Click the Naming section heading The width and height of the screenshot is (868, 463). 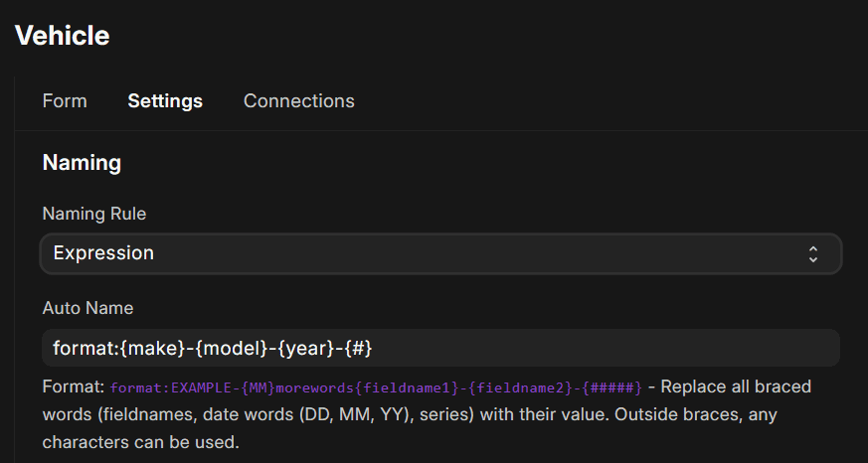[x=82, y=163]
